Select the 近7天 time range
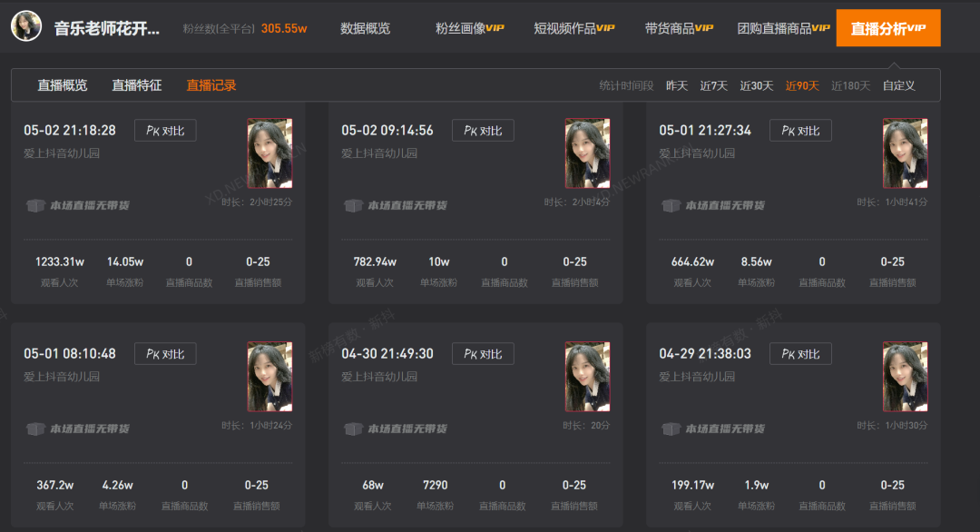Viewport: 980px width, 532px height. click(713, 85)
